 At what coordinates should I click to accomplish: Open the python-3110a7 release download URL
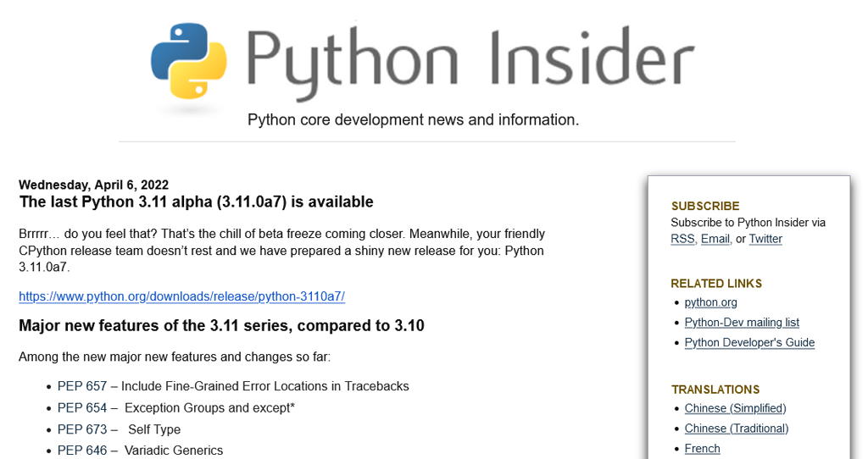(181, 296)
